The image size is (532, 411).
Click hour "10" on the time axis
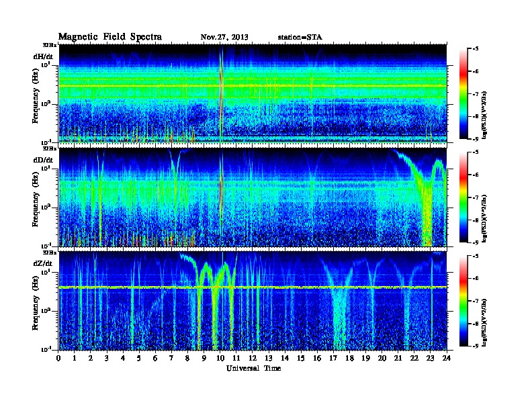click(220, 358)
